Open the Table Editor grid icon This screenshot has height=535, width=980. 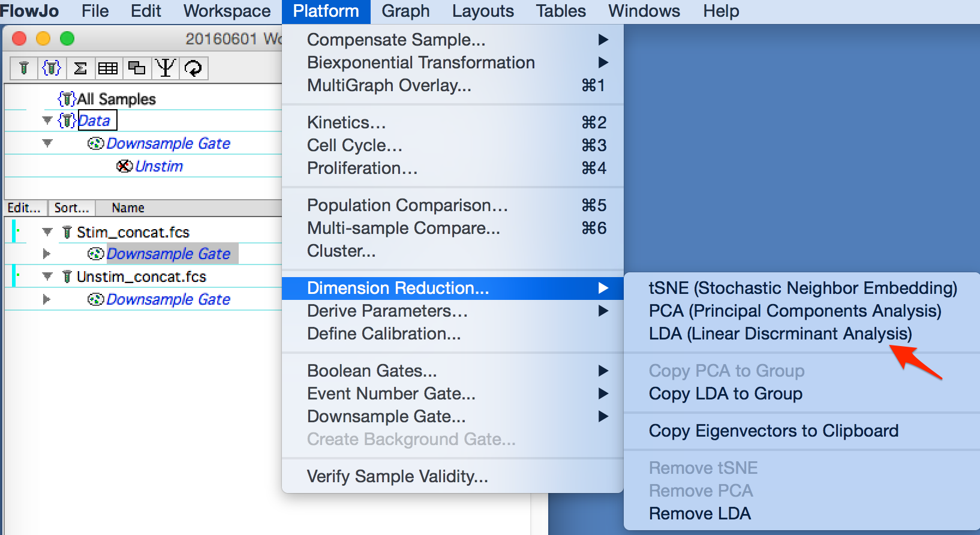(108, 68)
